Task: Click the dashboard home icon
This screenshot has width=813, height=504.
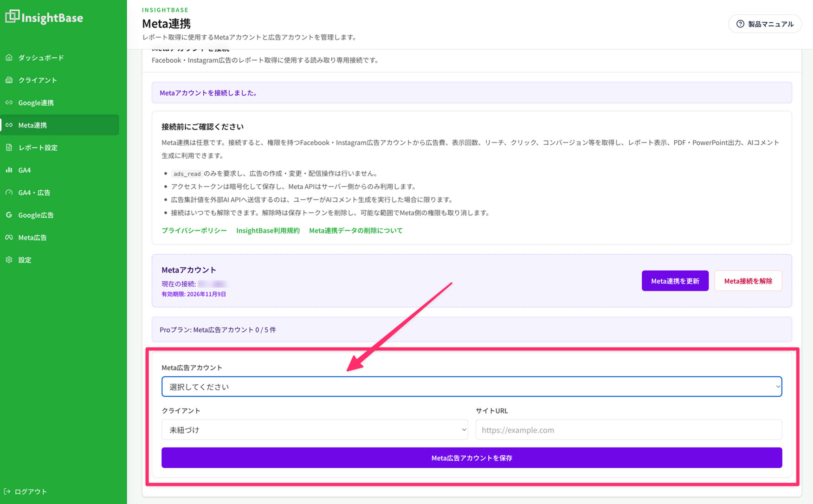Action: [9, 58]
